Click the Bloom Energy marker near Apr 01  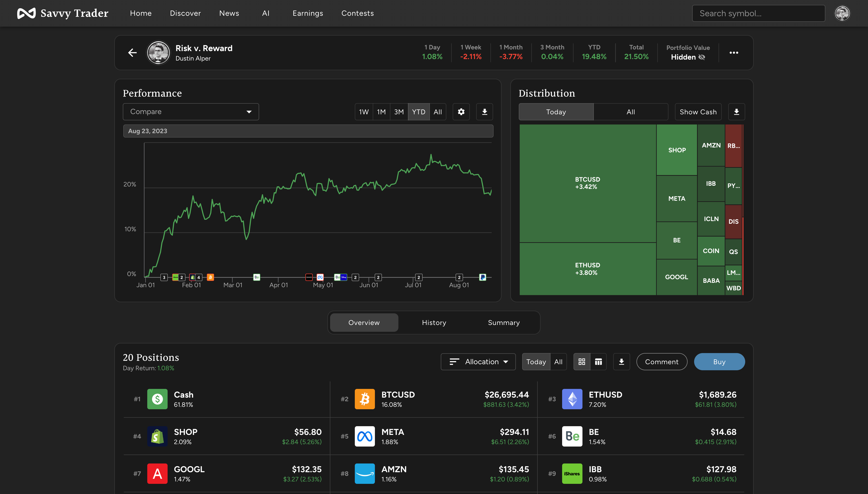(257, 277)
